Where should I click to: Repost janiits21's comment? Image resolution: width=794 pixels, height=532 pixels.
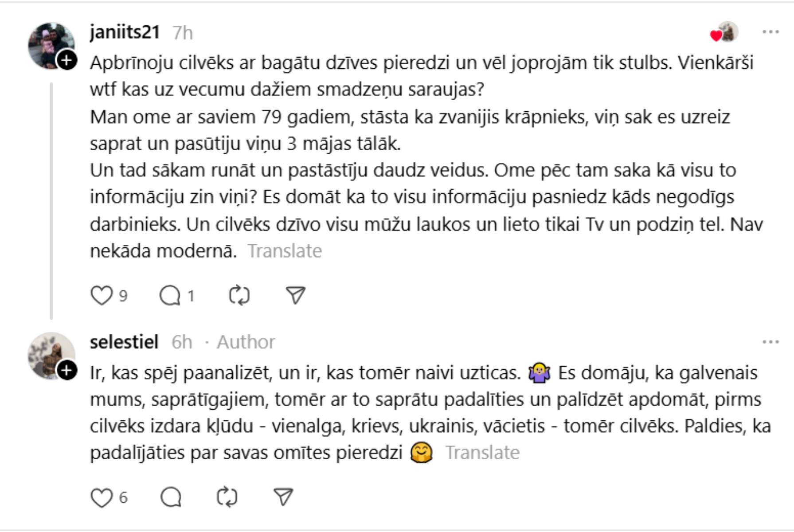click(239, 295)
